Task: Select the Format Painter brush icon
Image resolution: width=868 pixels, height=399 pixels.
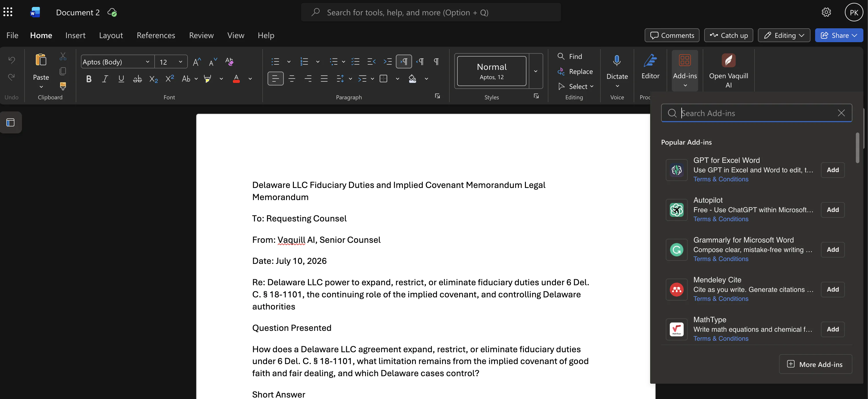Action: [63, 86]
